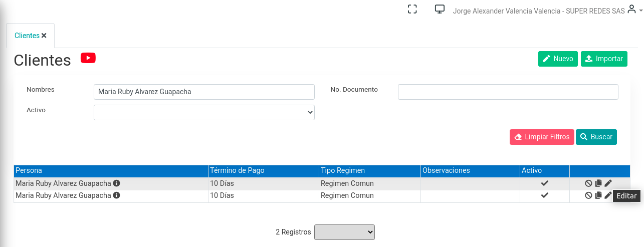Close the Clientes tab
Screen dimensions: 644x247
44,36
